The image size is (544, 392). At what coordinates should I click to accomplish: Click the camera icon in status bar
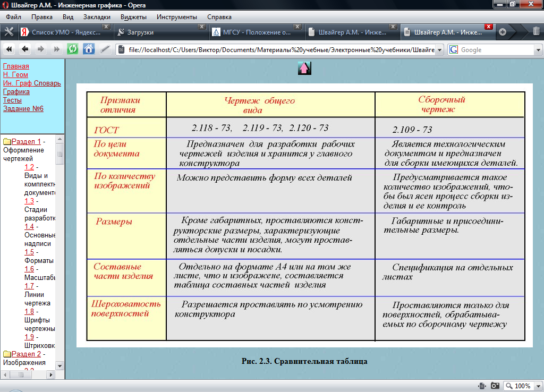495,386
